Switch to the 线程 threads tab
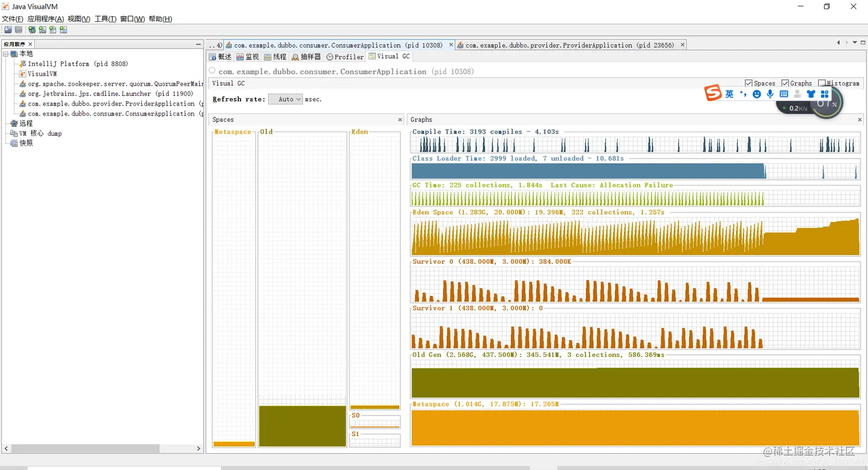Viewport: 868px width, 470px height. [x=275, y=57]
